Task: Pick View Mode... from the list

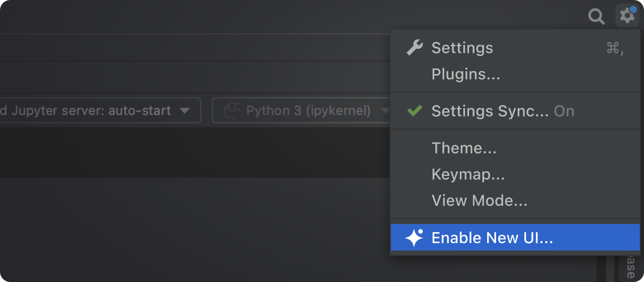Action: point(479,201)
